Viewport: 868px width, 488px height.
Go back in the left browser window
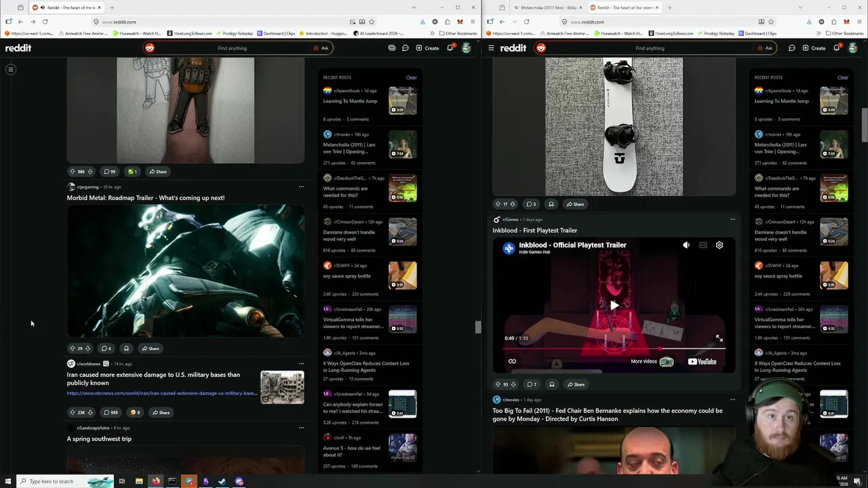(20, 22)
